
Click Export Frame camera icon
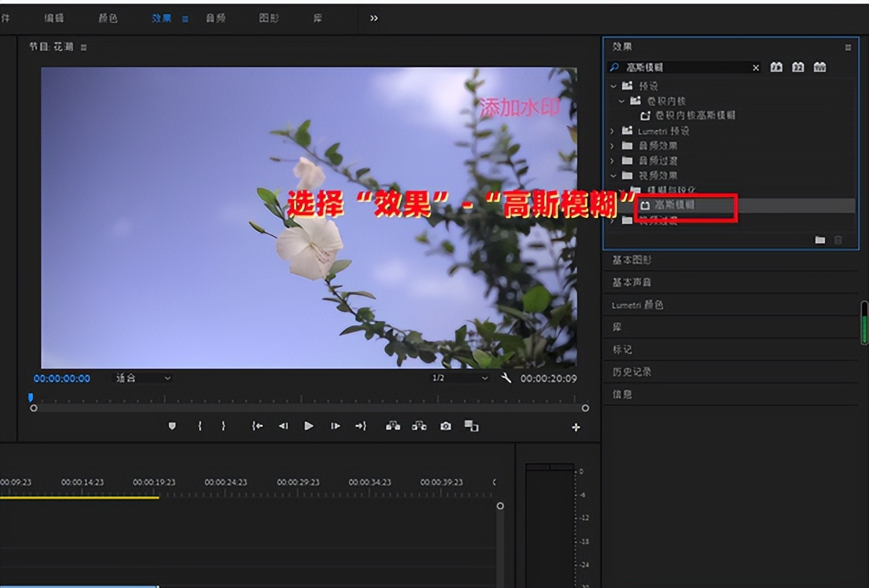pyautogui.click(x=445, y=426)
